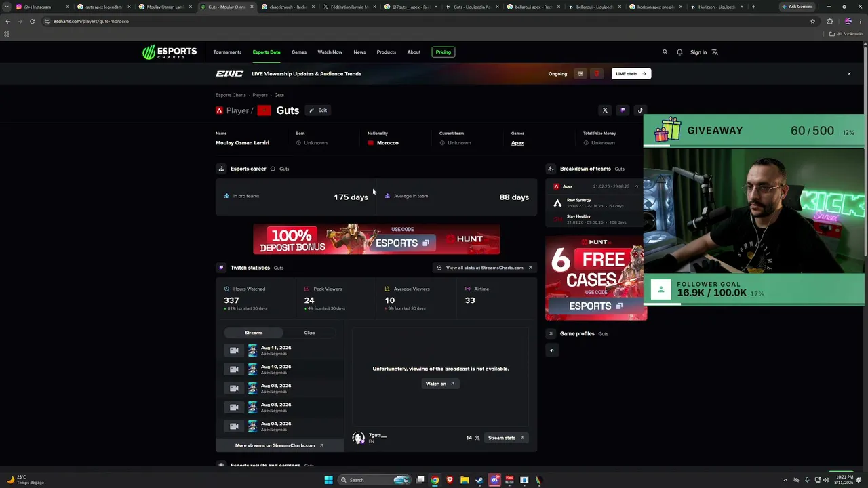
Task: Open the Brave browser from the taskbar
Action: coord(450,480)
